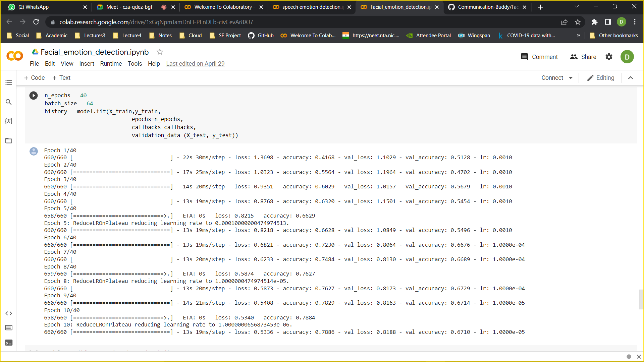Open the table of contents sidebar

pos(9,82)
